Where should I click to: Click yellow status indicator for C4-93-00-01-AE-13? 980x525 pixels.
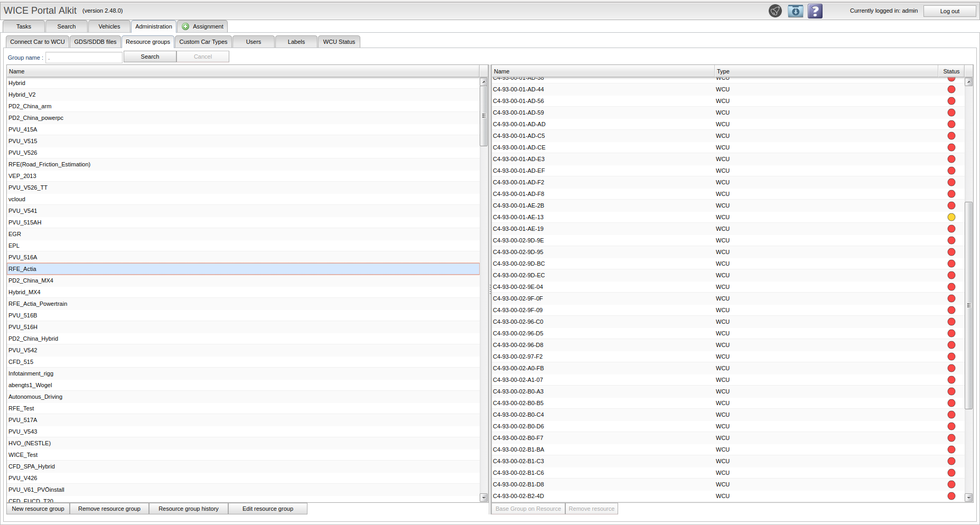pyautogui.click(x=951, y=217)
